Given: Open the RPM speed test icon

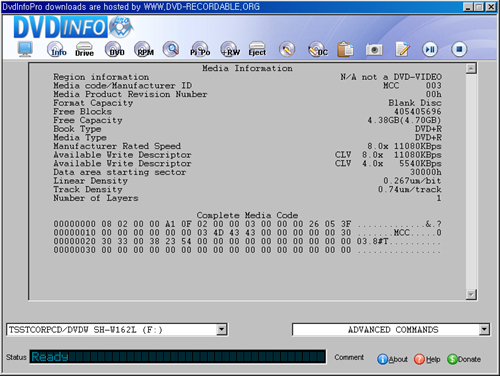Looking at the screenshot, I should click(x=144, y=49).
